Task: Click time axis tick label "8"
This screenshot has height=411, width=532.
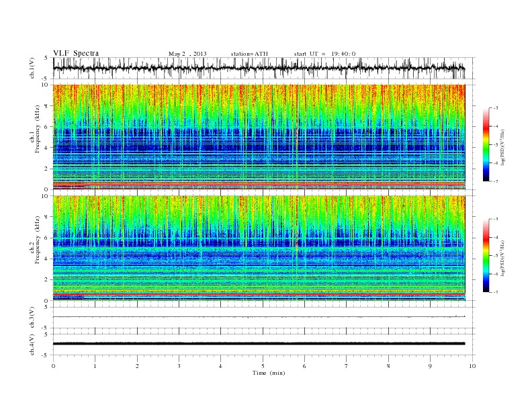Action: pyautogui.click(x=388, y=366)
